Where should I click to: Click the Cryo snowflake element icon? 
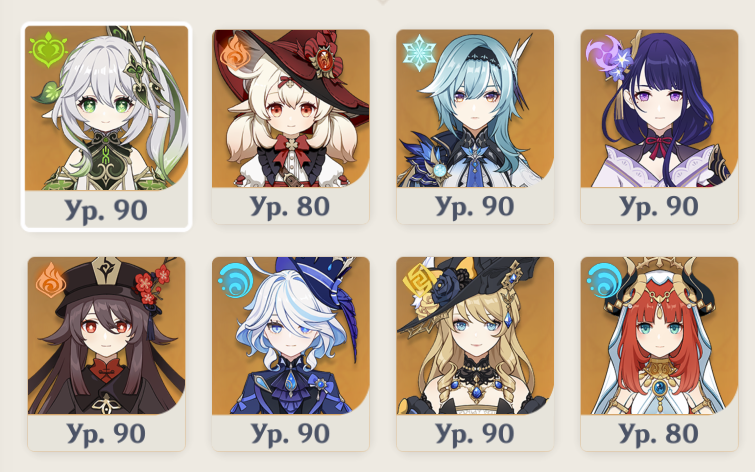pos(419,52)
